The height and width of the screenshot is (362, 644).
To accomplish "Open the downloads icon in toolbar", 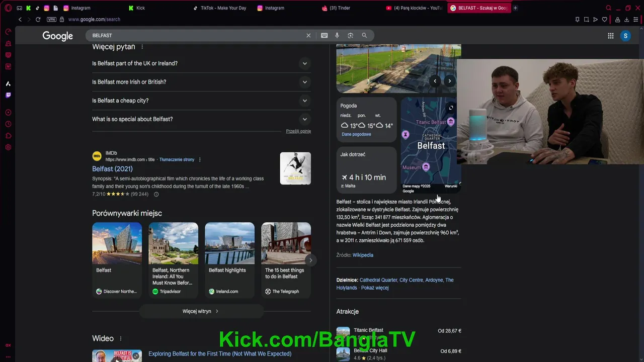I will coord(626,20).
